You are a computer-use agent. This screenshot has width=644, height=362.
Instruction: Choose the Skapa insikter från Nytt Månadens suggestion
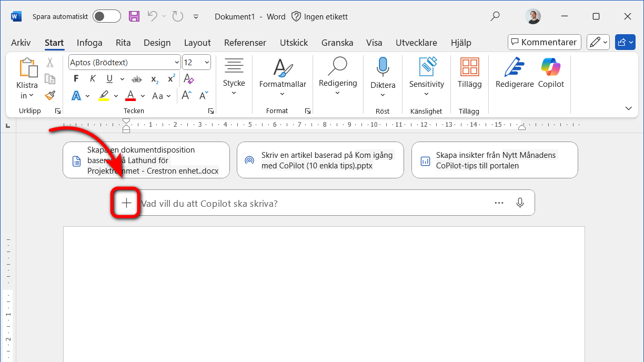click(x=495, y=160)
